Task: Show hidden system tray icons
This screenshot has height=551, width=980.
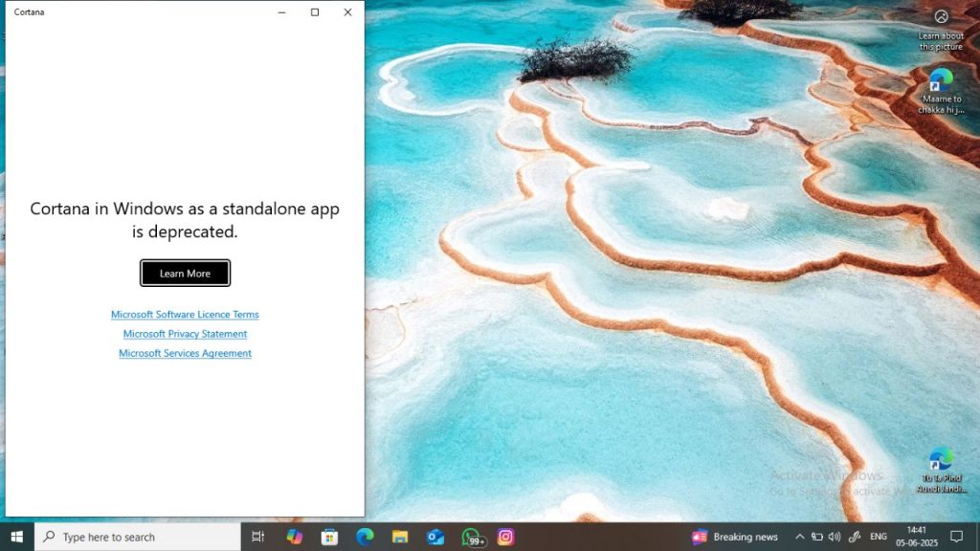Action: pos(799,537)
